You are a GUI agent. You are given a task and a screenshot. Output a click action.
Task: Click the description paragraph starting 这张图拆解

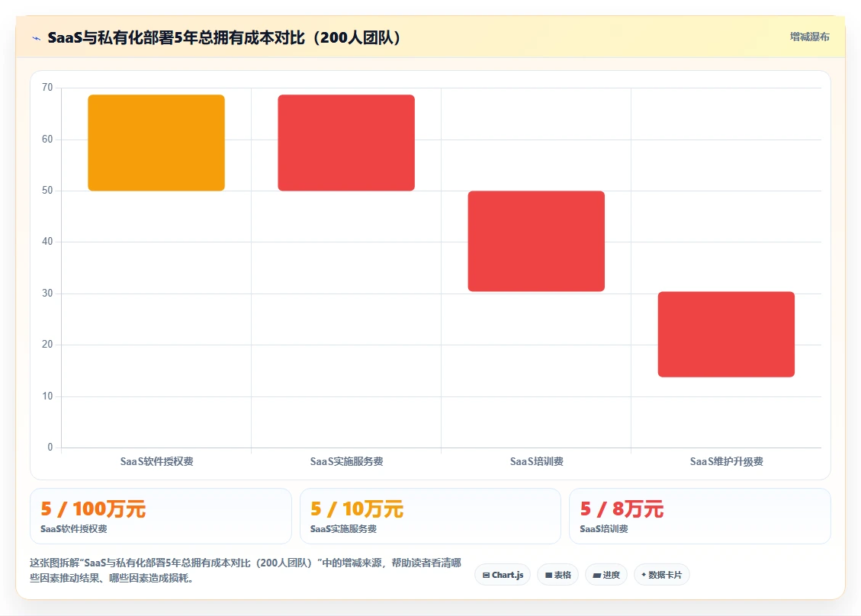tap(246, 570)
